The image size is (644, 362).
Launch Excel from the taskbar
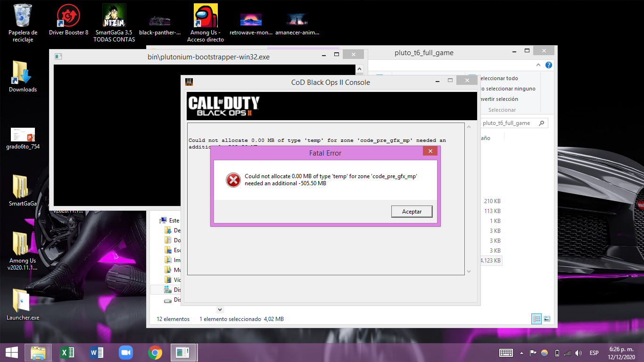click(x=67, y=353)
